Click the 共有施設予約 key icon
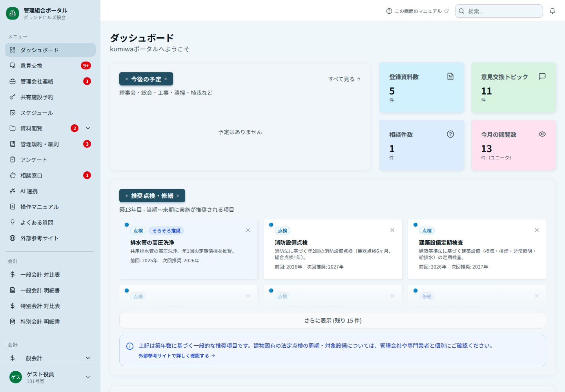The image size is (565, 392). click(13, 97)
